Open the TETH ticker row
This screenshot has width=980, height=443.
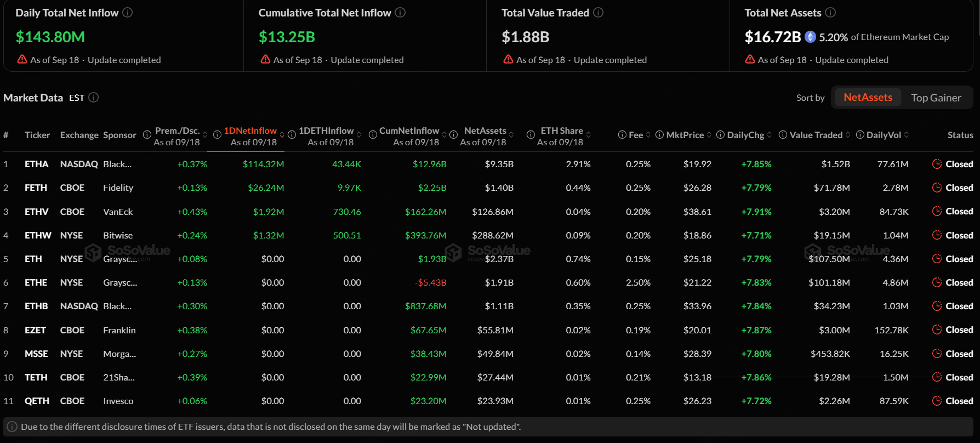point(36,377)
